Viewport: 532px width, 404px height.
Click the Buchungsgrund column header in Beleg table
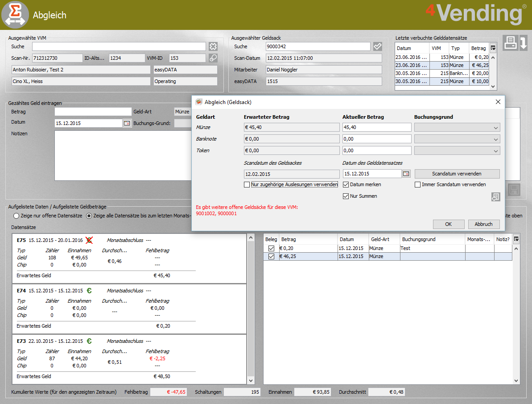point(432,239)
